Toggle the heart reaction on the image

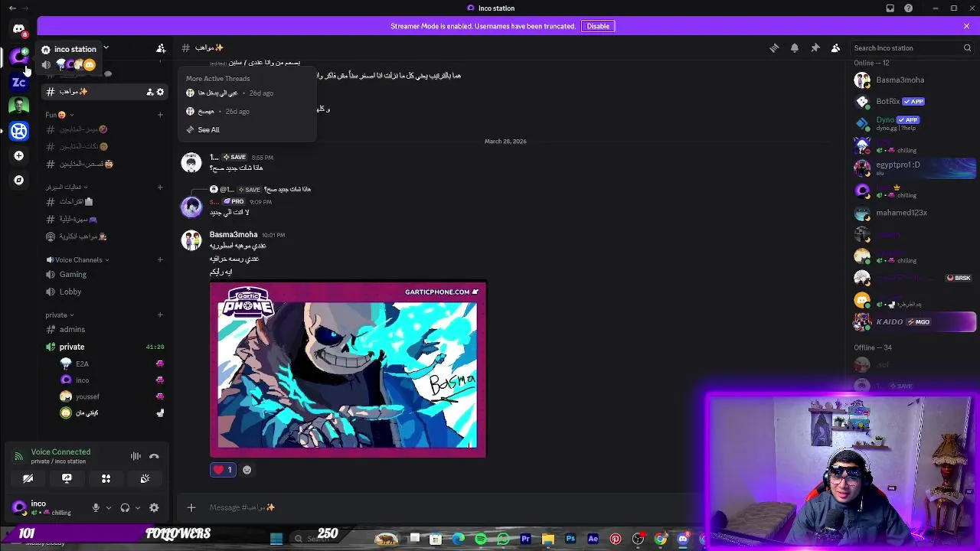click(x=222, y=470)
